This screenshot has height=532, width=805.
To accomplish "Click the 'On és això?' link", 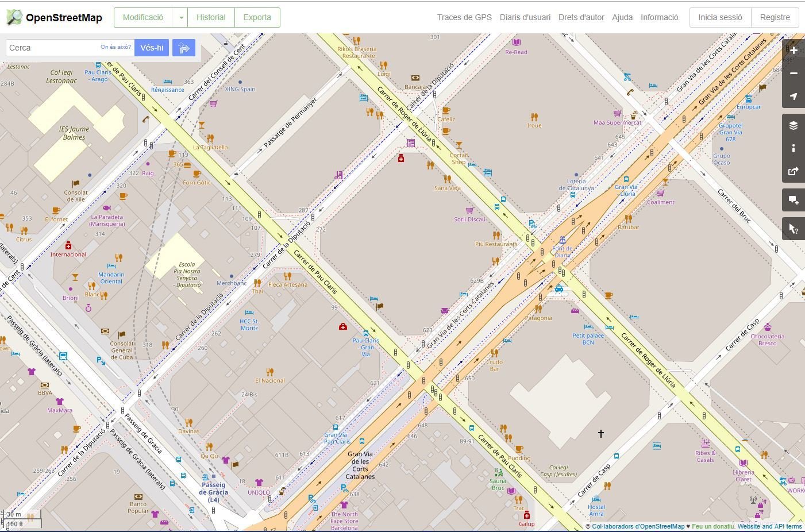I will (116, 47).
